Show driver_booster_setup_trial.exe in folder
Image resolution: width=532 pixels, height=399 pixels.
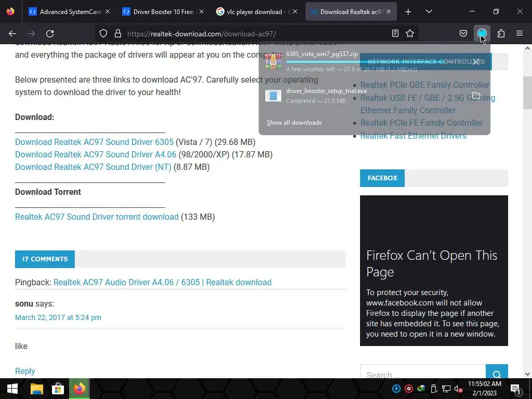pos(476,96)
